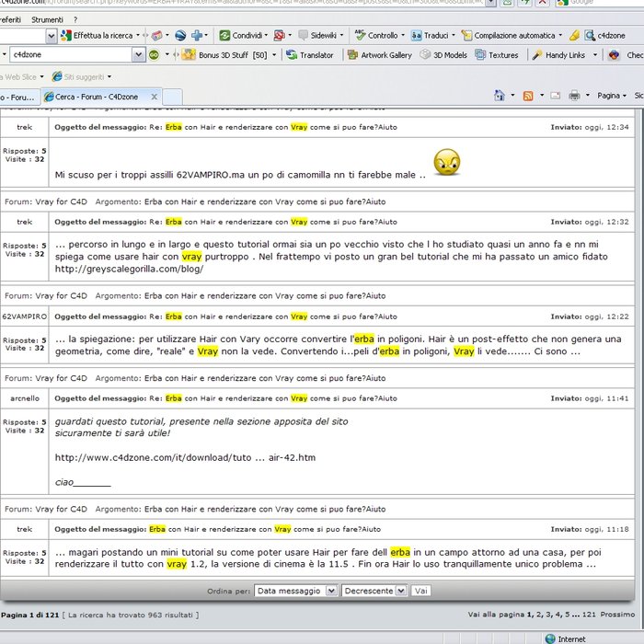Open the Data messaggio sort dropdown
644x644 pixels.
click(x=295, y=591)
